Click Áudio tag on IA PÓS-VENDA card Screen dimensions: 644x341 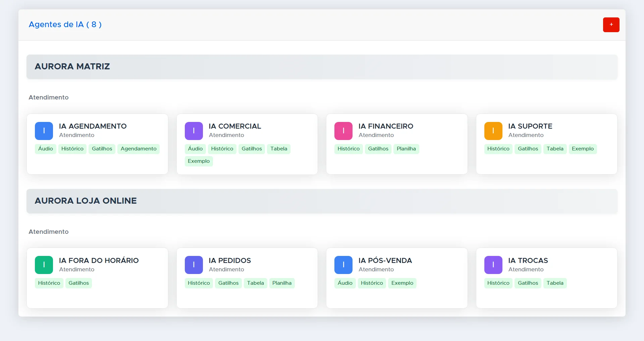tap(345, 283)
